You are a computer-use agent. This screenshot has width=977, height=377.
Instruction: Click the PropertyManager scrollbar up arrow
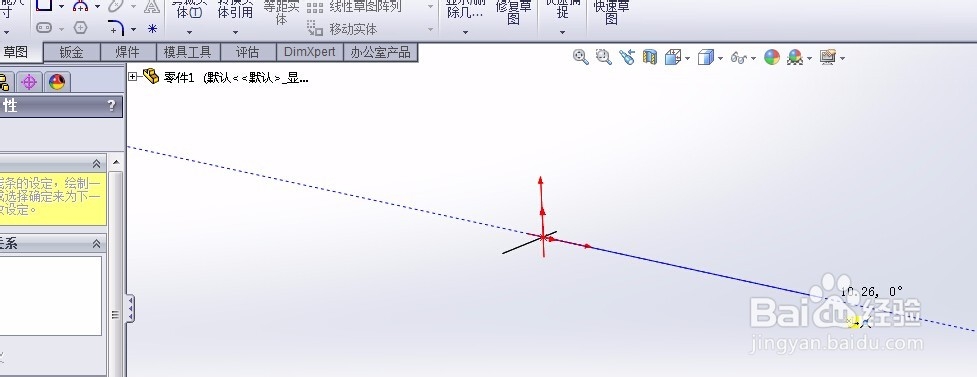click(x=116, y=162)
